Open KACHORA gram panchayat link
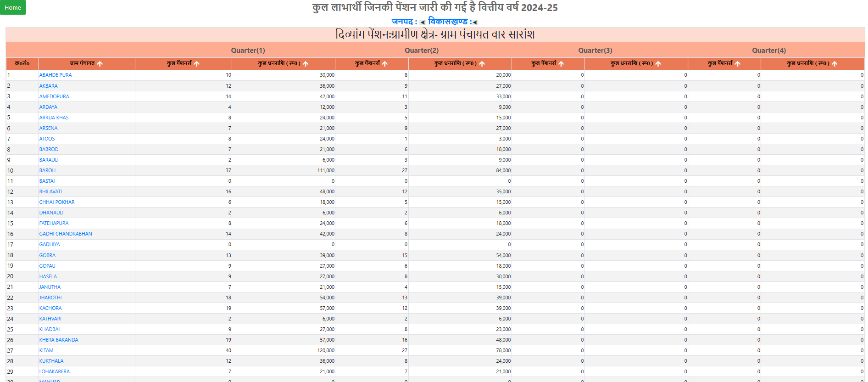 coord(50,308)
